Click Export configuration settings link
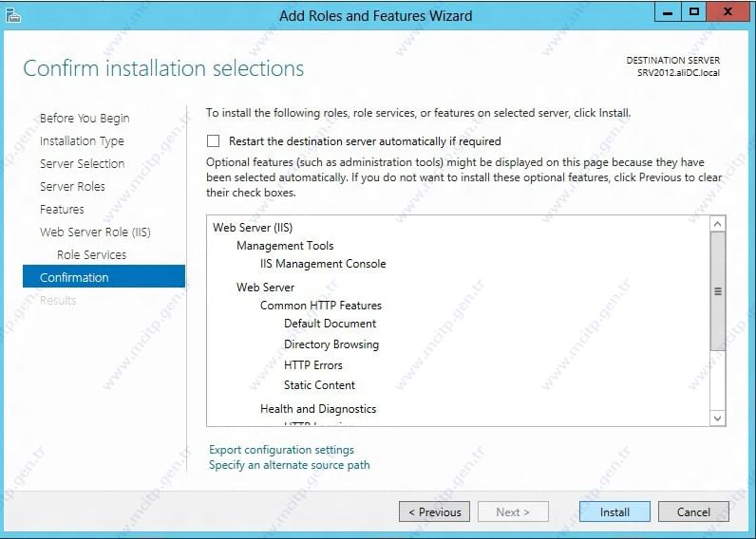The image size is (756, 539). 281,450
